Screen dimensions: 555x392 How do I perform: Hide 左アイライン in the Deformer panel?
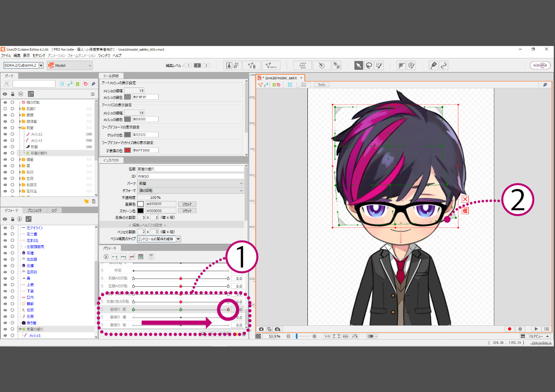click(x=5, y=228)
